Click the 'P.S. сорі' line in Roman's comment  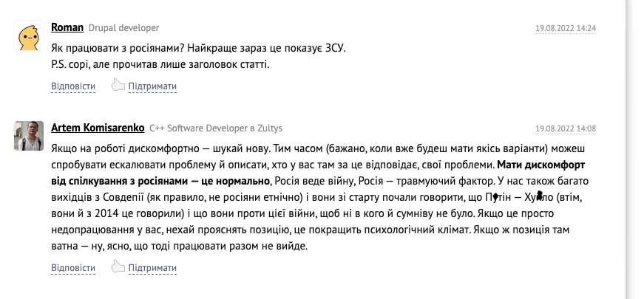(160, 65)
